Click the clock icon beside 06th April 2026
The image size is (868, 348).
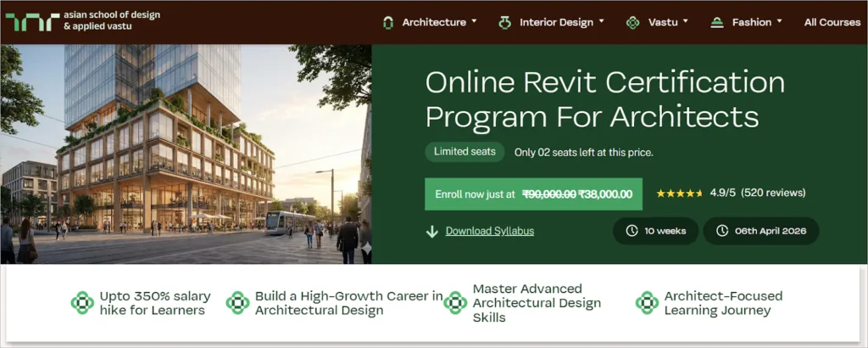[722, 231]
